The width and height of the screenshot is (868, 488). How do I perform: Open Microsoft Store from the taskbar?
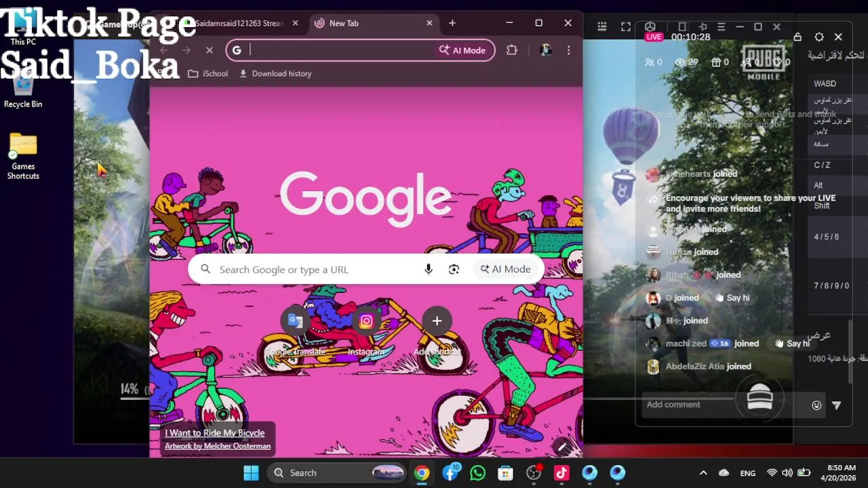point(505,472)
